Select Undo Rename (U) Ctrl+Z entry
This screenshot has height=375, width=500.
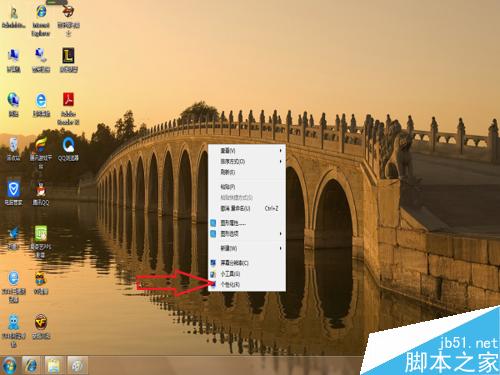(247, 208)
